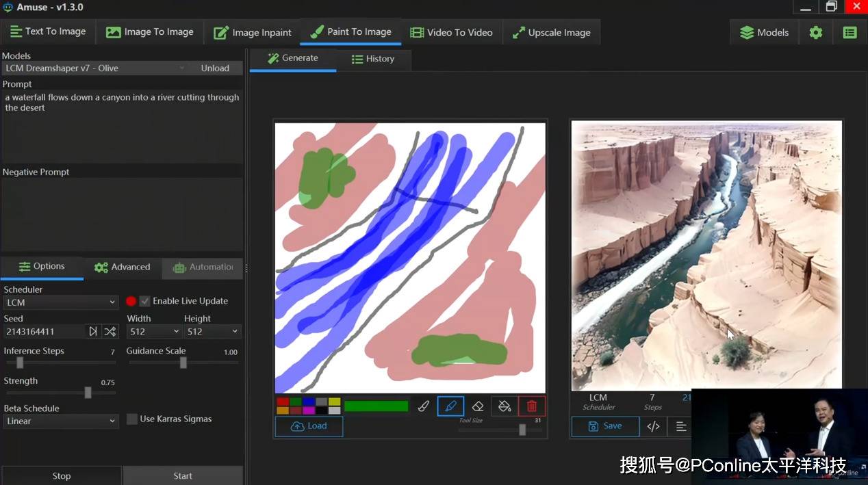
Task: Expand the Beta Schedule Linear dropdown
Action: 61,421
